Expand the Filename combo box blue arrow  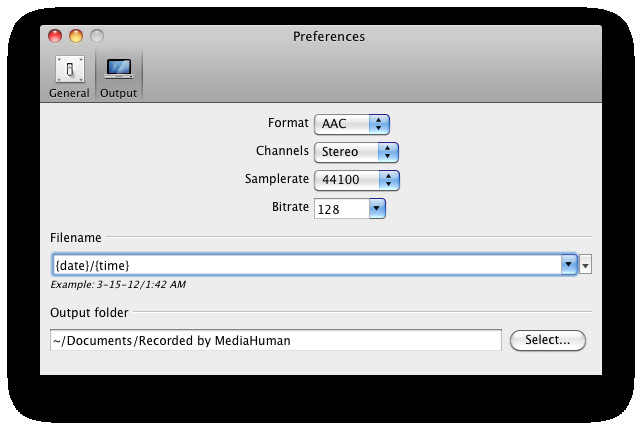[568, 265]
